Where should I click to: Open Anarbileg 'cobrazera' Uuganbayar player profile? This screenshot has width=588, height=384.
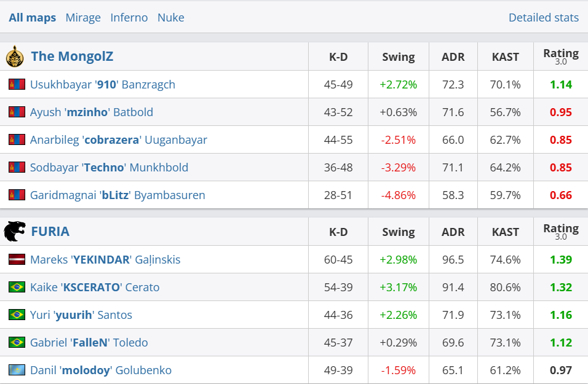tap(119, 139)
